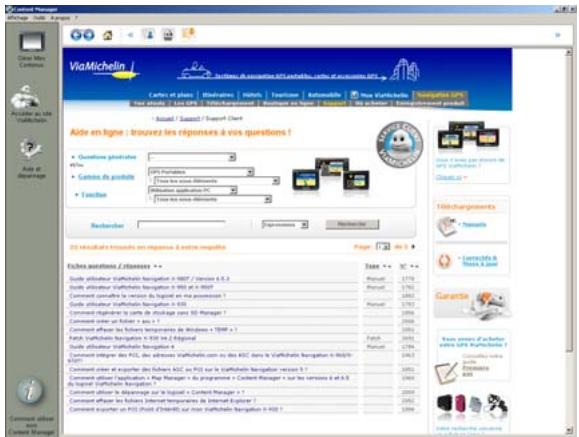Viewport: 579px width, 437px height.
Task: Click the vertical scrollbar down arrow
Action: (569, 430)
